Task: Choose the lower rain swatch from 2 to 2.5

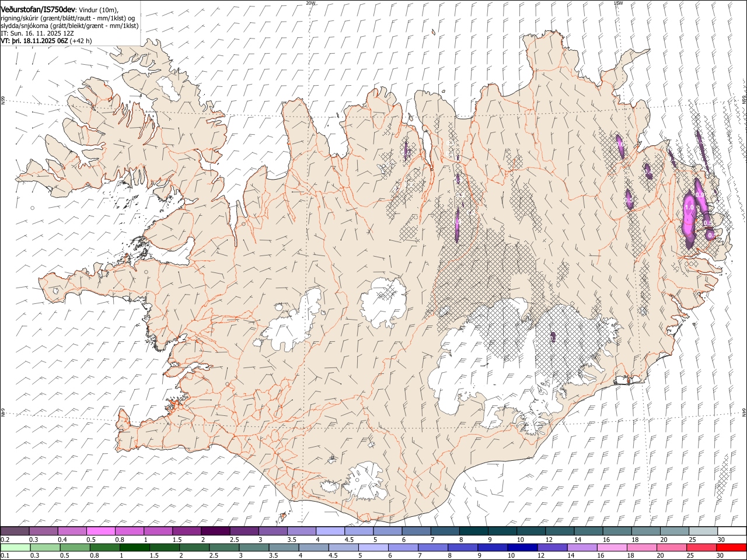Action: coord(194,548)
